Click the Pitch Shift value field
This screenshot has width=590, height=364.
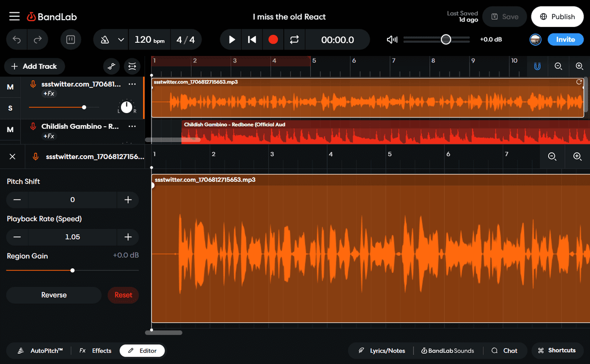tap(73, 199)
